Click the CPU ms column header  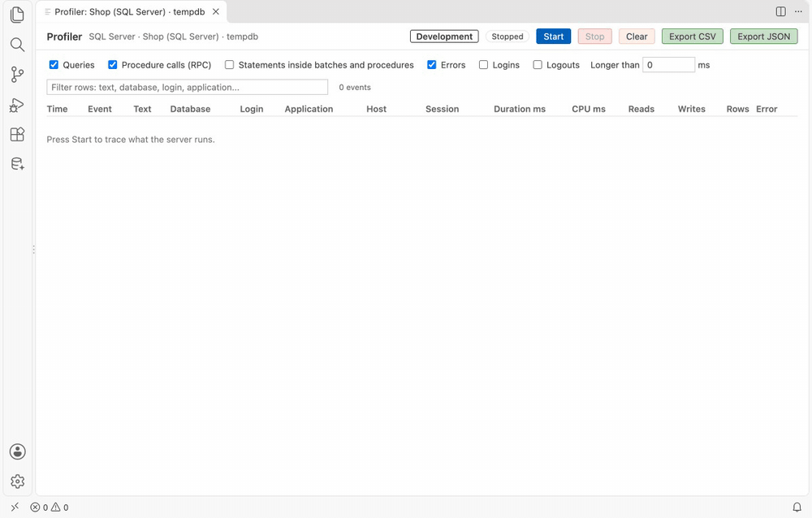pyautogui.click(x=589, y=109)
